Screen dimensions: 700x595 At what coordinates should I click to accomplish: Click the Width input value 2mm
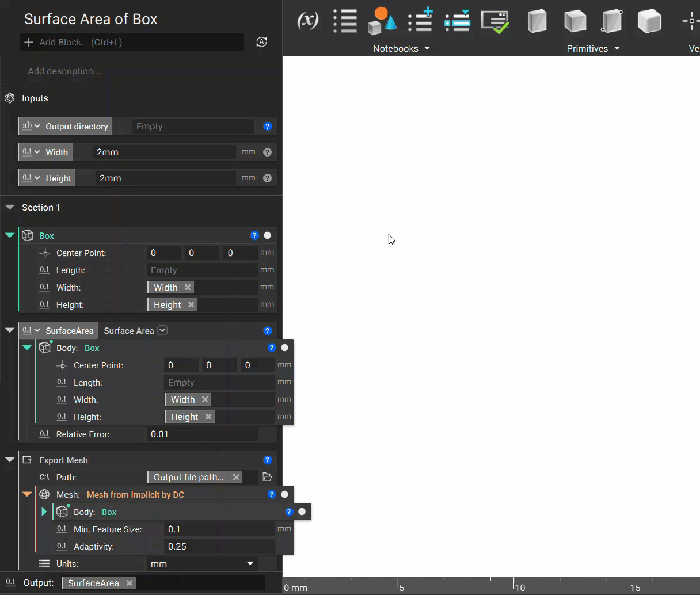165,152
